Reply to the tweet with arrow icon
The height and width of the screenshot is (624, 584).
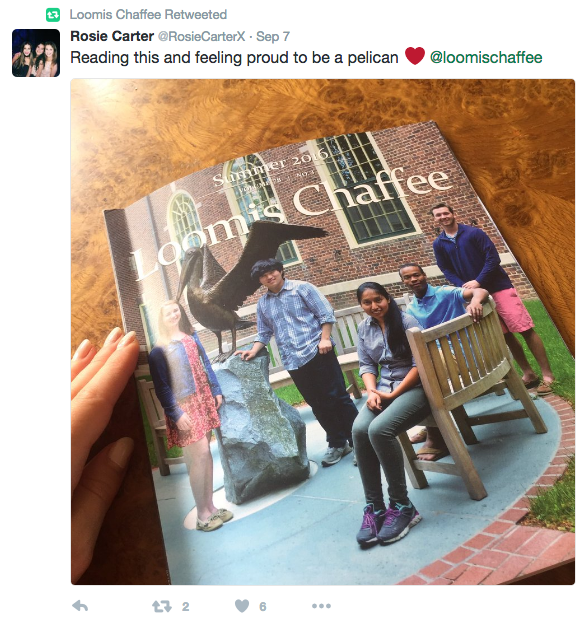coord(80,606)
